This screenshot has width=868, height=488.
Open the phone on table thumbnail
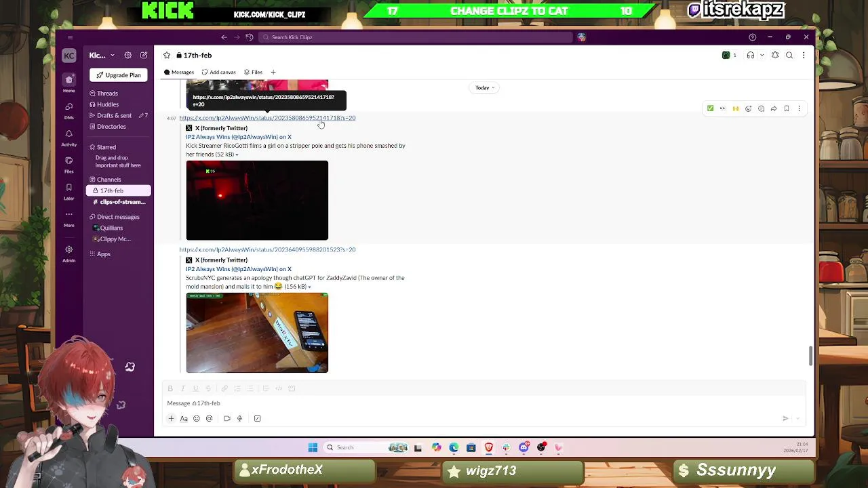[x=257, y=333]
